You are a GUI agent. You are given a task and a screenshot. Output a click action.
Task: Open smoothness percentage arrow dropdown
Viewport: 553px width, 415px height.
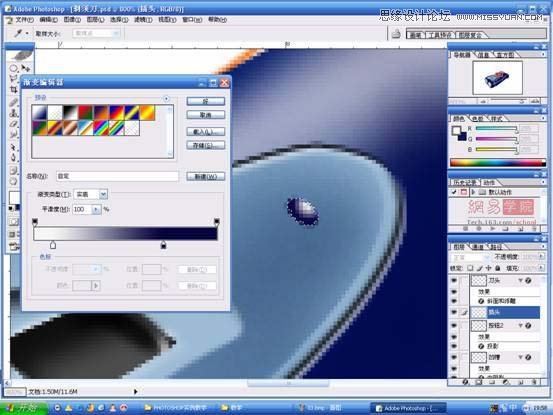(x=96, y=209)
